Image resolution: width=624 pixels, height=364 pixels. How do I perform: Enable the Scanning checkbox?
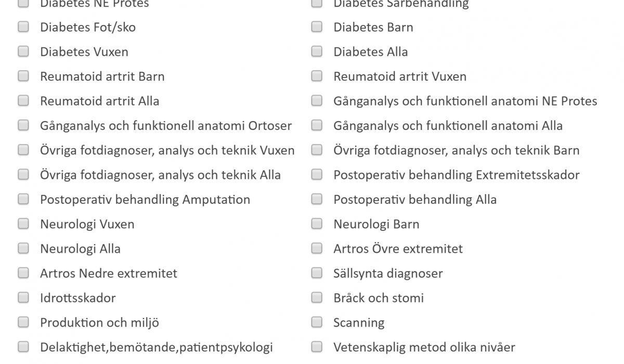(x=317, y=322)
